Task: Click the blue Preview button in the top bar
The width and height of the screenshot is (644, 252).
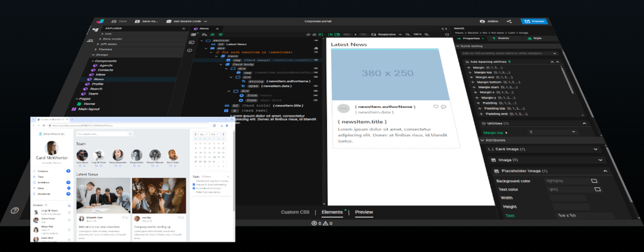Action: (534, 21)
